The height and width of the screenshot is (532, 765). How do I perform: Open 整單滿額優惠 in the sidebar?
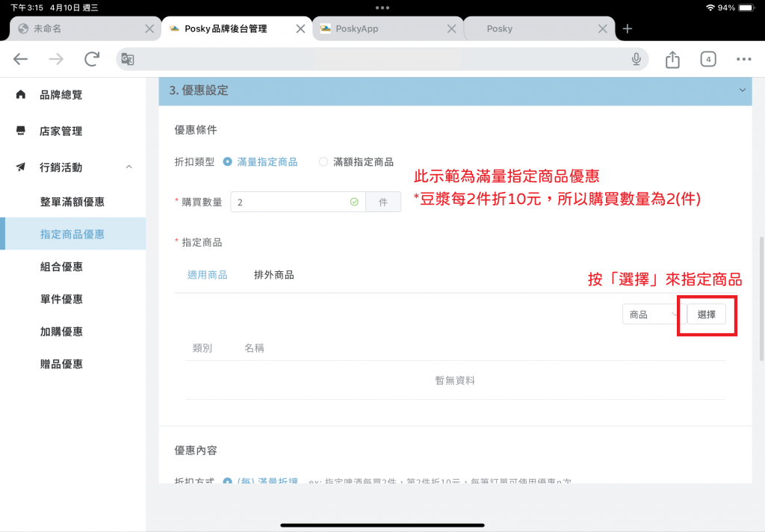(x=72, y=202)
